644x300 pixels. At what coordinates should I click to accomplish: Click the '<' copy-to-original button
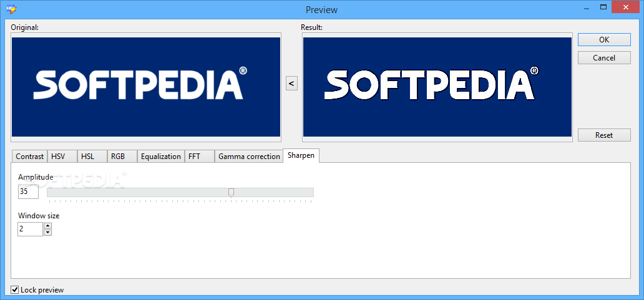(x=291, y=84)
